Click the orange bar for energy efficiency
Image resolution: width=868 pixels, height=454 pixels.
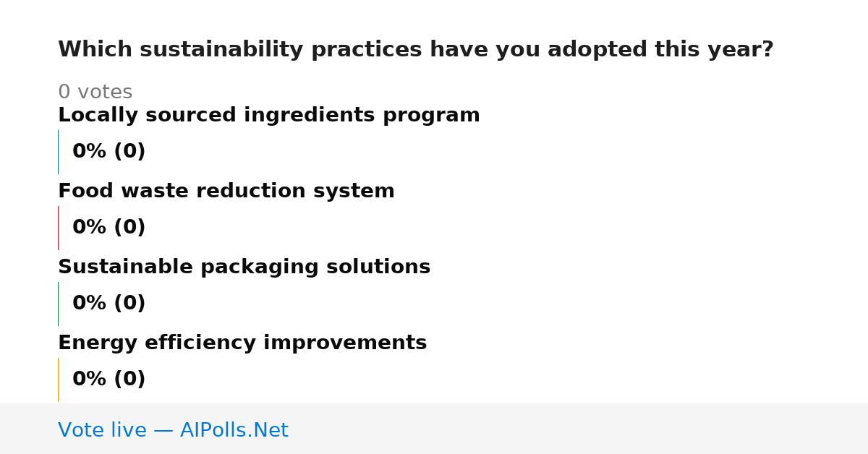(x=58, y=380)
